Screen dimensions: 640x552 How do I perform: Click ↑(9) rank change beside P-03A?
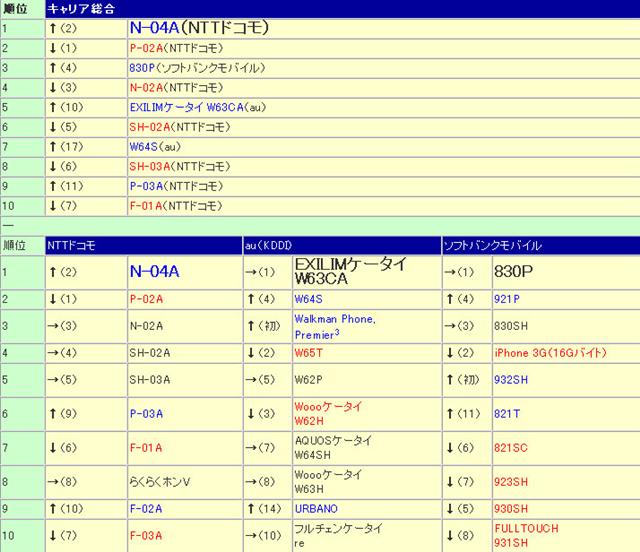(x=62, y=414)
